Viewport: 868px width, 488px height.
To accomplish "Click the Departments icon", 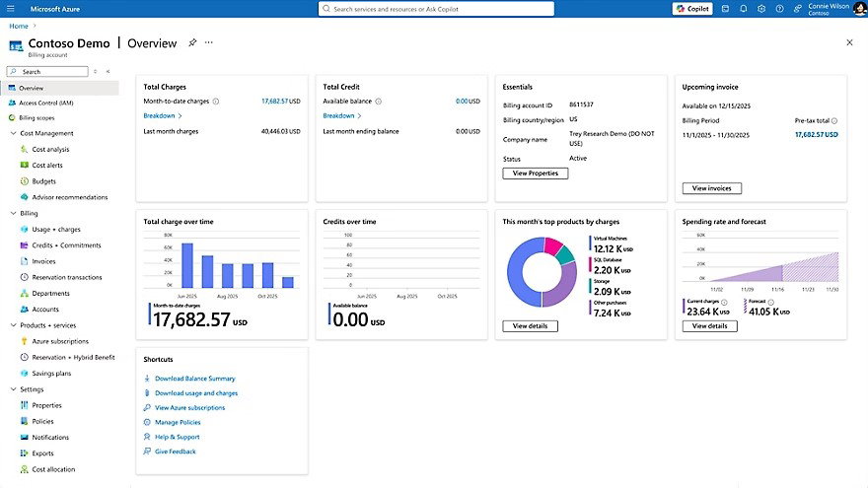I will 25,293.
